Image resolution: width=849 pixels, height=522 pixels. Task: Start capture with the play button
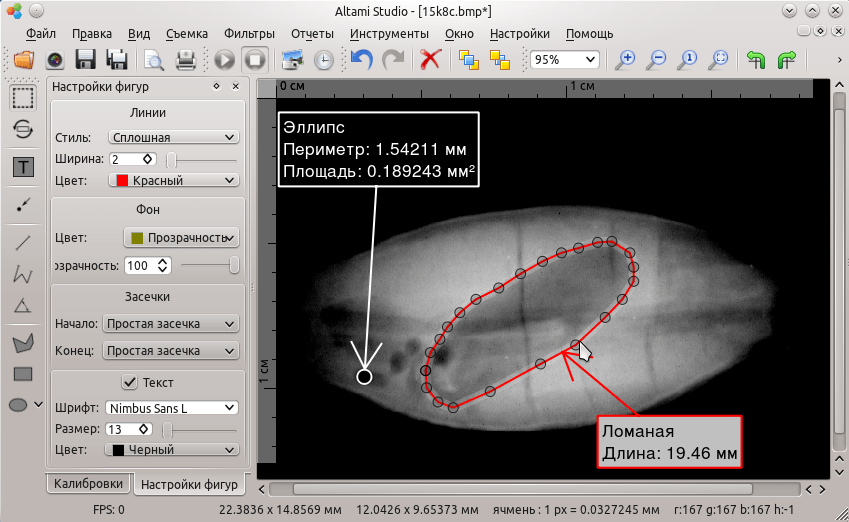[224, 60]
